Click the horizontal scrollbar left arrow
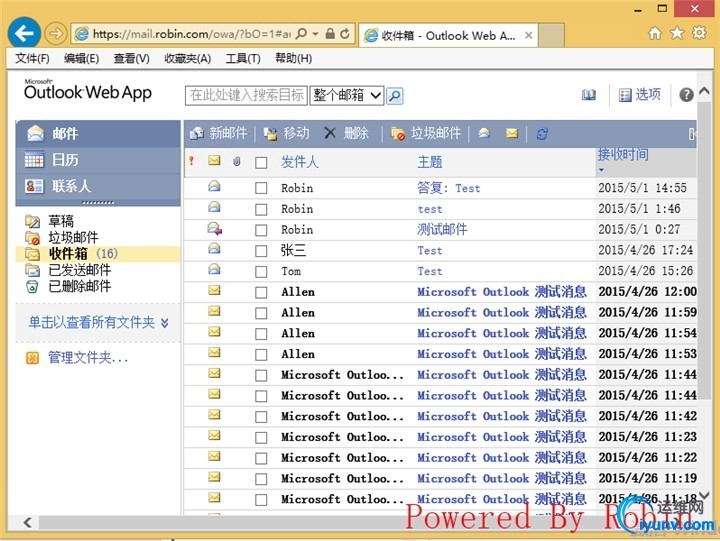The image size is (720, 541). (x=28, y=522)
